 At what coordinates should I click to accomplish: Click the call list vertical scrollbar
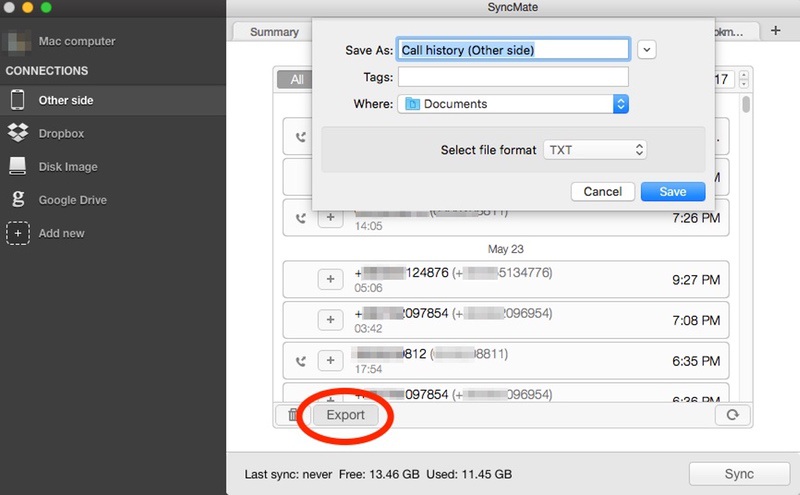[x=746, y=104]
